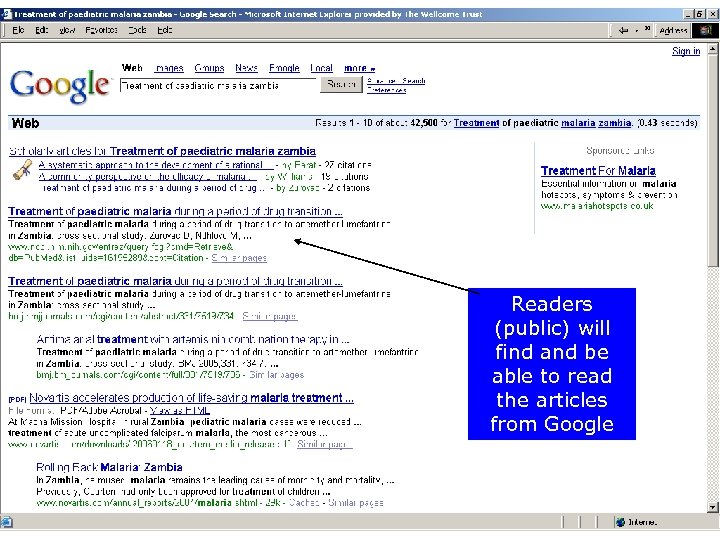The image size is (720, 540).
Task: Expand the toolbar chevron overflow
Action: pyautogui.click(x=647, y=28)
